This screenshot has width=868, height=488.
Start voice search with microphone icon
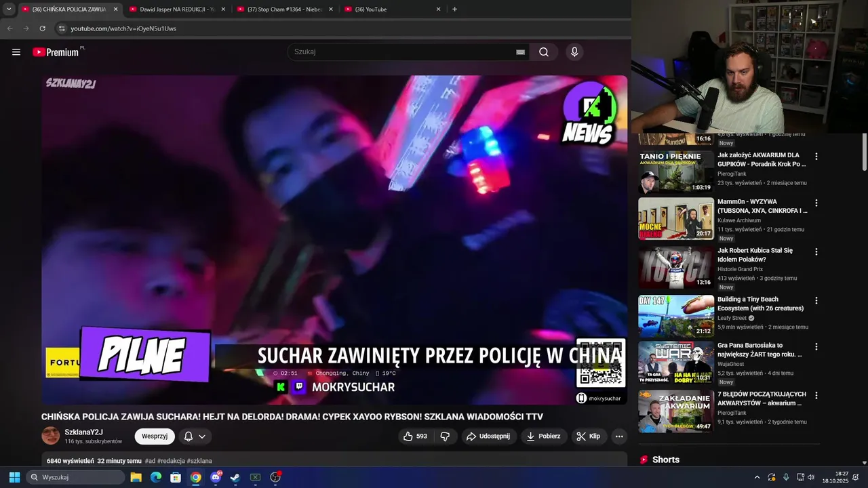click(x=574, y=52)
